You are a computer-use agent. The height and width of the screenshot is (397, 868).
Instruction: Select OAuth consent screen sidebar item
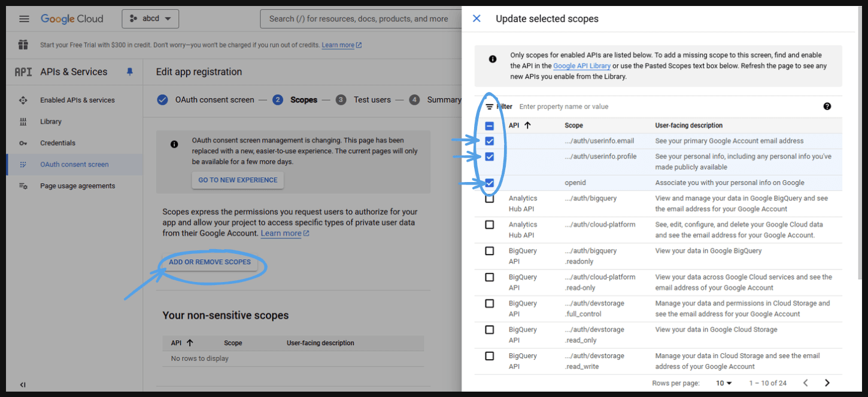[x=74, y=165]
